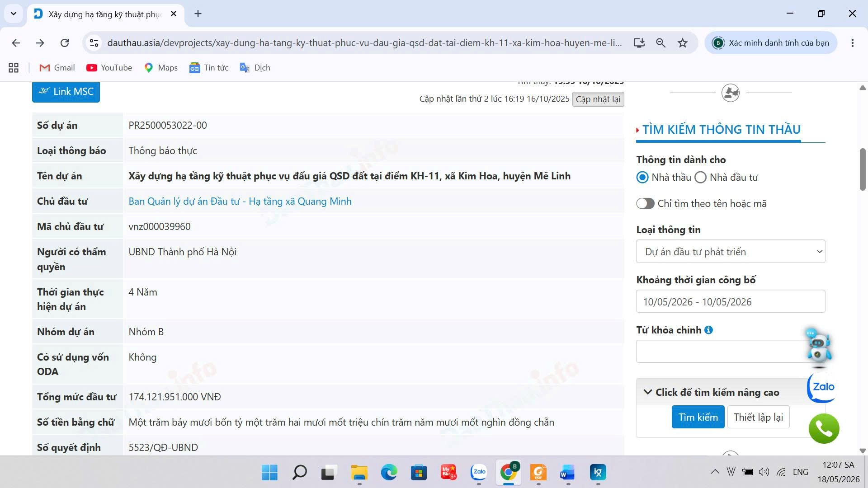Screen dimensions: 868x488
Task: Click the green phone call icon
Action: click(824, 428)
